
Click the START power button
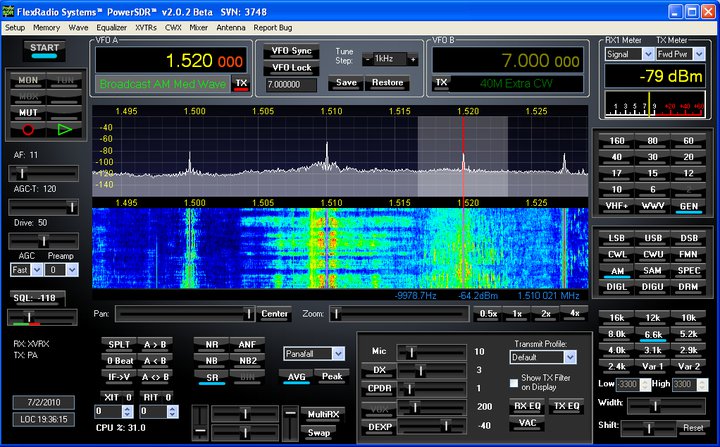click(45, 50)
